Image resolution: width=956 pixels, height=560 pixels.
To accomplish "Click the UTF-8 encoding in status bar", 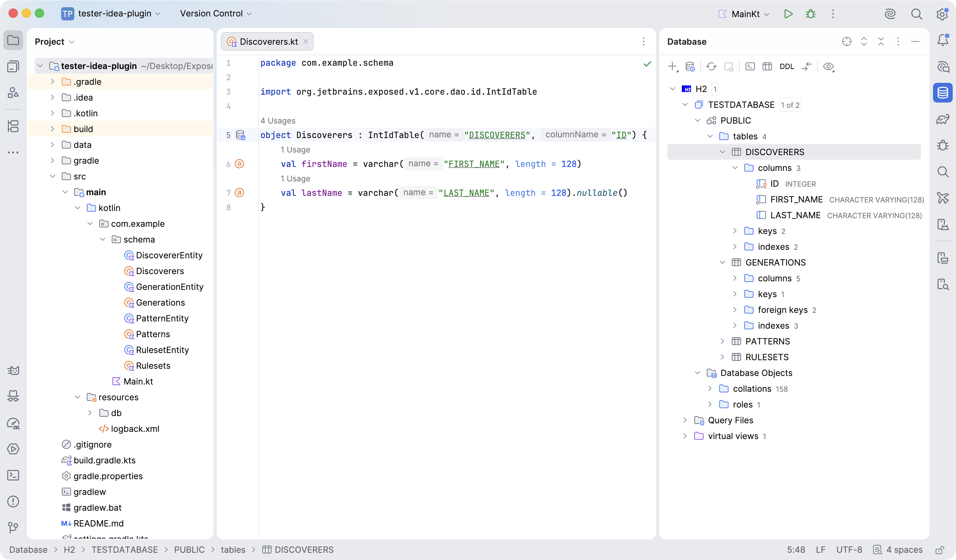I will click(x=849, y=550).
